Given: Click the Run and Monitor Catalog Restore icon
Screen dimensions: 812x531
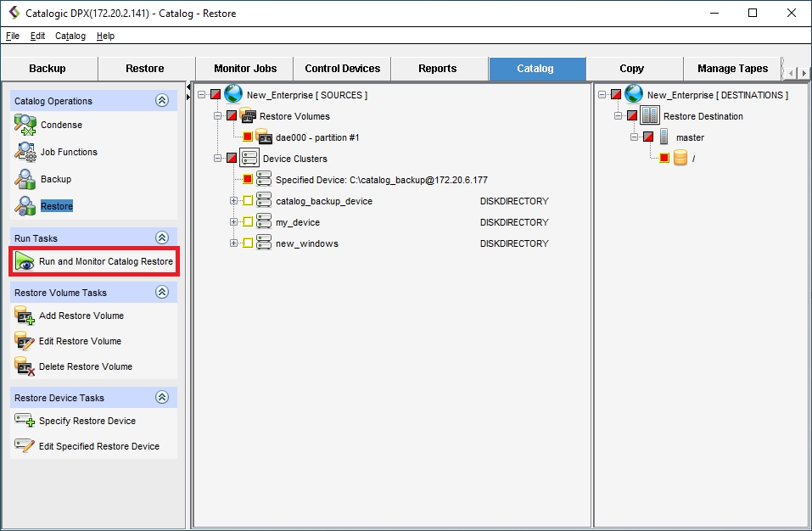Looking at the screenshot, I should tap(25, 262).
